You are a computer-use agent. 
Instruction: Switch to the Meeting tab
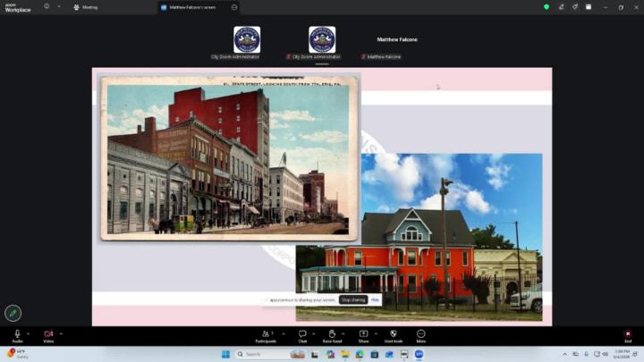(86, 7)
